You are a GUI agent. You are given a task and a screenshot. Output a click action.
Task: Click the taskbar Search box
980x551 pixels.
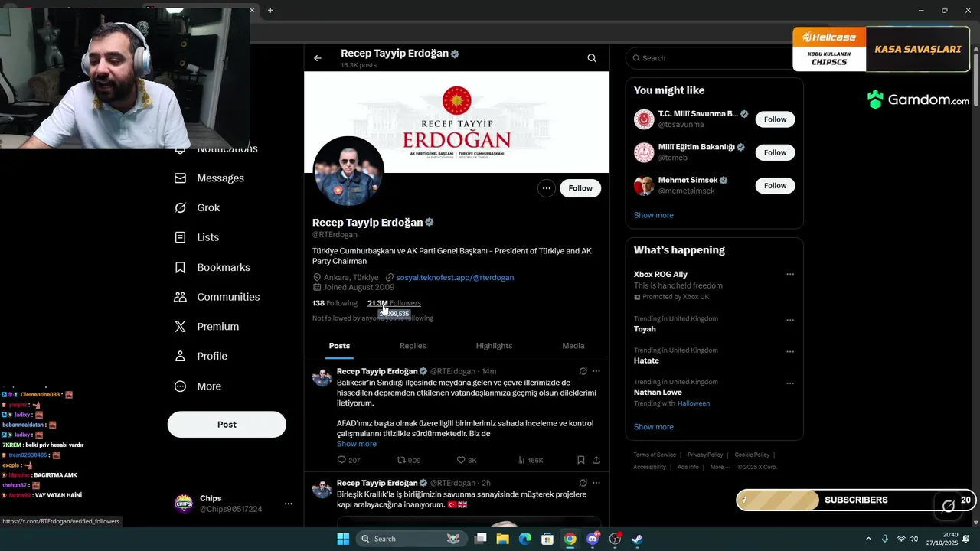413,539
